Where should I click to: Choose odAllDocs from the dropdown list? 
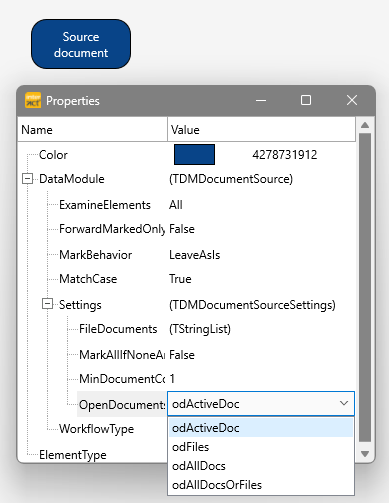click(x=261, y=466)
